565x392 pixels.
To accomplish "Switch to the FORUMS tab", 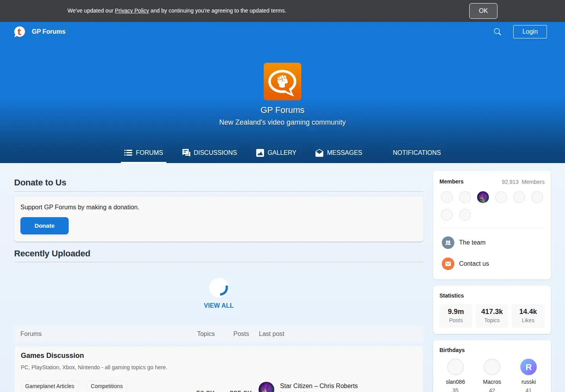I will pyautogui.click(x=144, y=152).
